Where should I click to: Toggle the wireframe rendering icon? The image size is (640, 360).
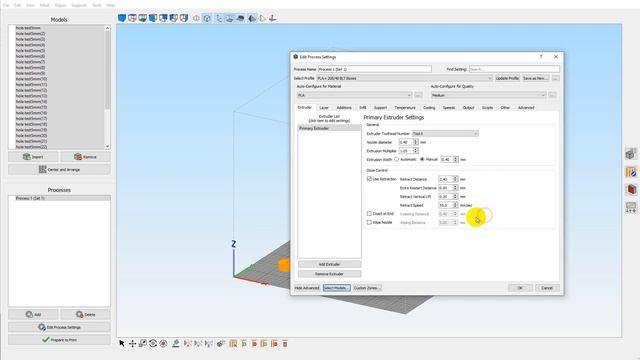pyautogui.click(x=251, y=18)
